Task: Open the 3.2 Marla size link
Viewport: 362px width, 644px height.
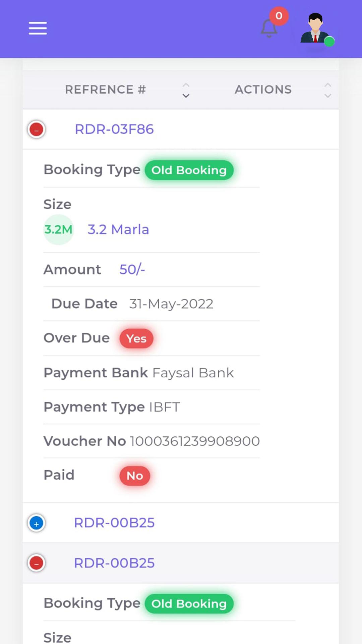Action: 118,229
